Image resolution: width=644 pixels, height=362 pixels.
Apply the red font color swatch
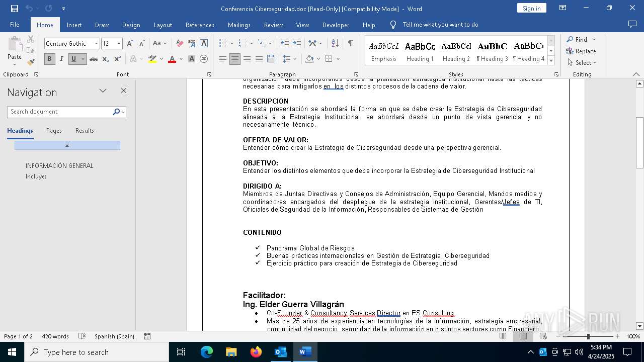pyautogui.click(x=172, y=59)
